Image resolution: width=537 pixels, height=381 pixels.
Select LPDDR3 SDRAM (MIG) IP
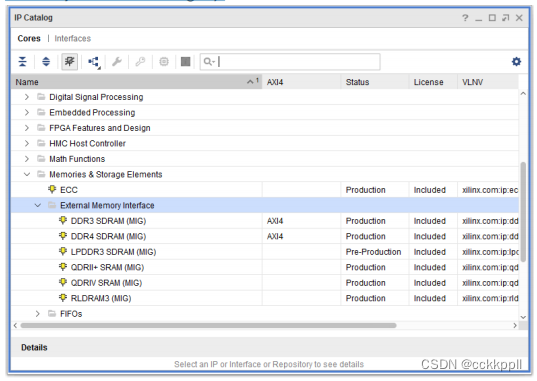coord(113,252)
